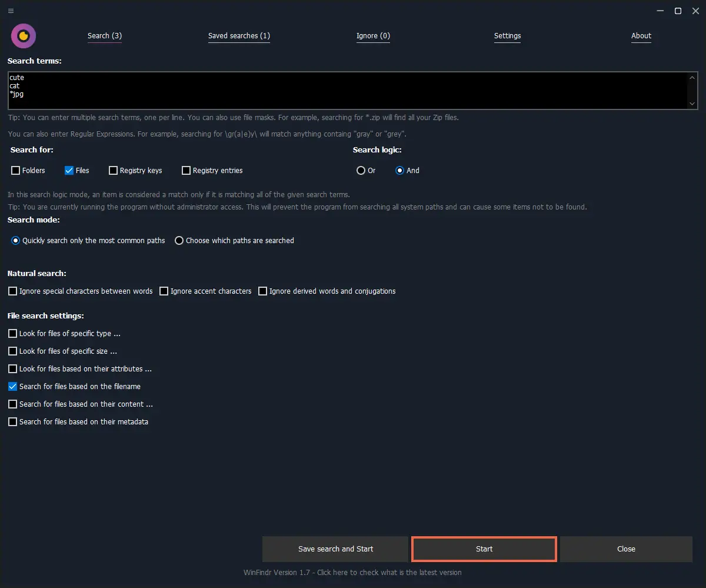The height and width of the screenshot is (588, 706).
Task: Click the WinFindr logo icon
Action: click(24, 35)
